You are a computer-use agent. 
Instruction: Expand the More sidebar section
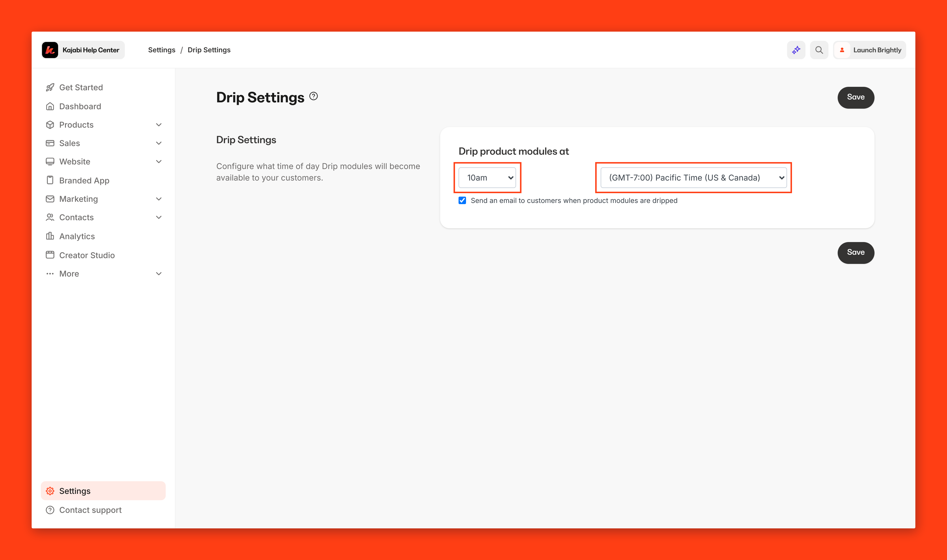(159, 274)
